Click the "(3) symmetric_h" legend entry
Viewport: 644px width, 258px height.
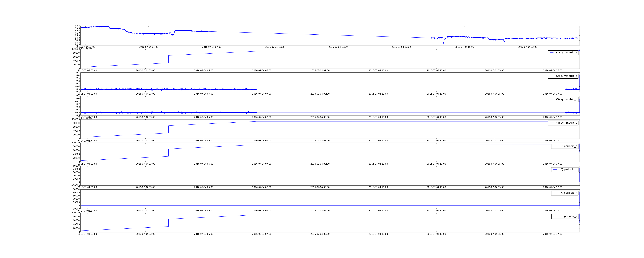[563, 99]
